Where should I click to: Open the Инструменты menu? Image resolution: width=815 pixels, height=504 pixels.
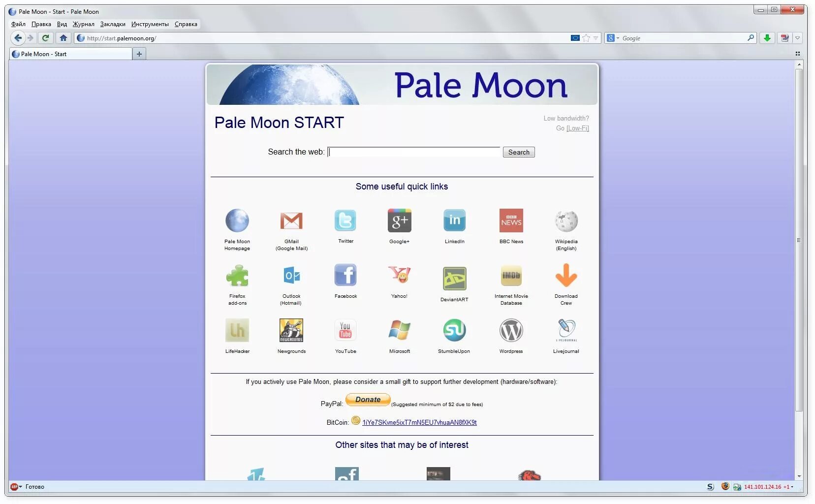tap(150, 24)
